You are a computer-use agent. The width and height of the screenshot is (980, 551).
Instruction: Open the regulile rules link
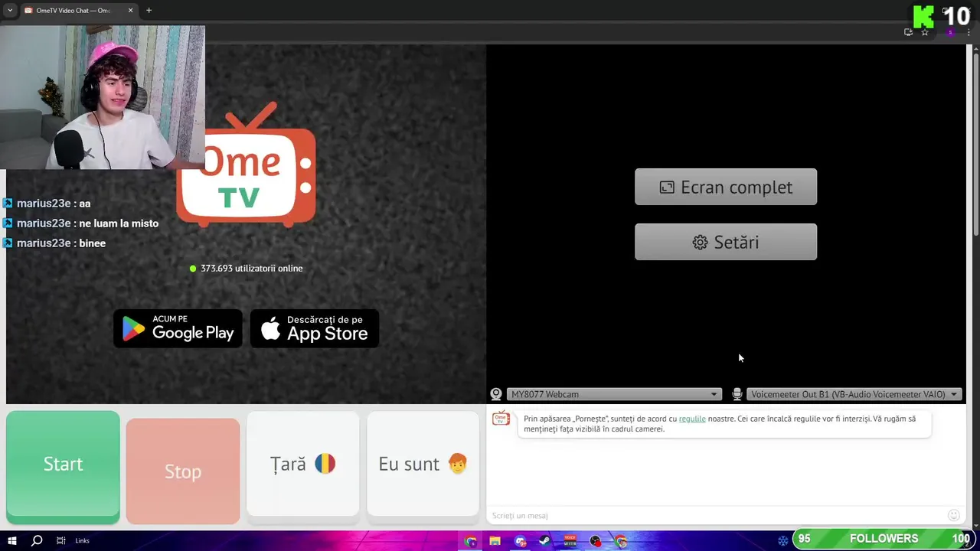(x=692, y=419)
